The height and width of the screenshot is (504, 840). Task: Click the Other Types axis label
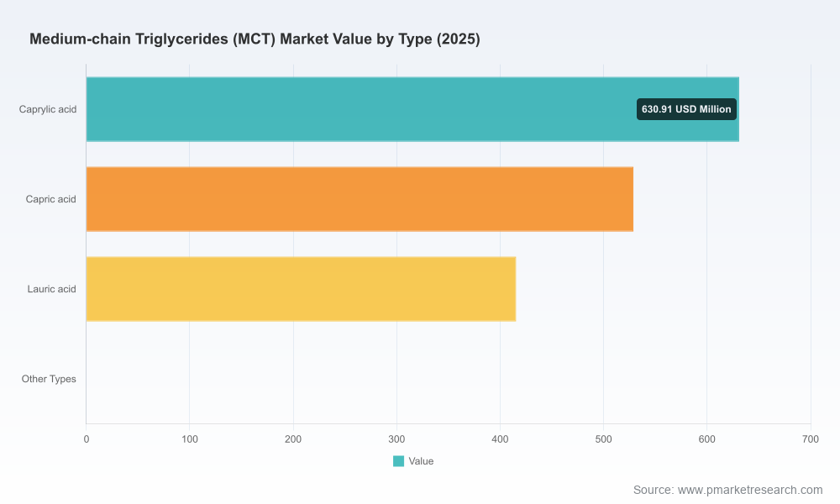coord(49,379)
